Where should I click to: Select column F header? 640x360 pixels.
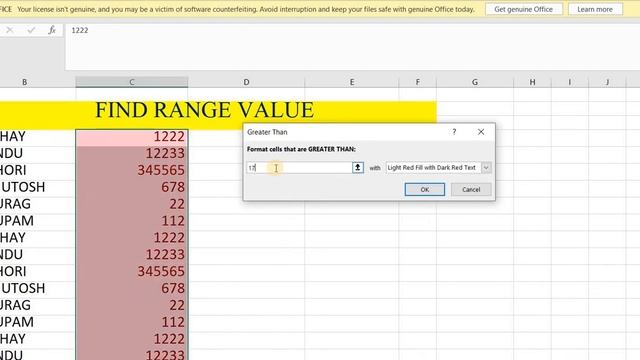point(417,82)
